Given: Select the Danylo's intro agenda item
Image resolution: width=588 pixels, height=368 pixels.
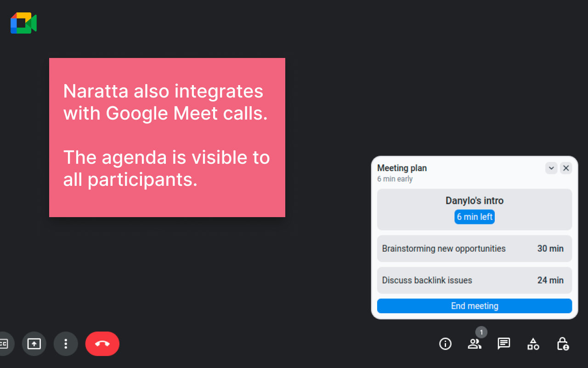Looking at the screenshot, I should pyautogui.click(x=475, y=209).
